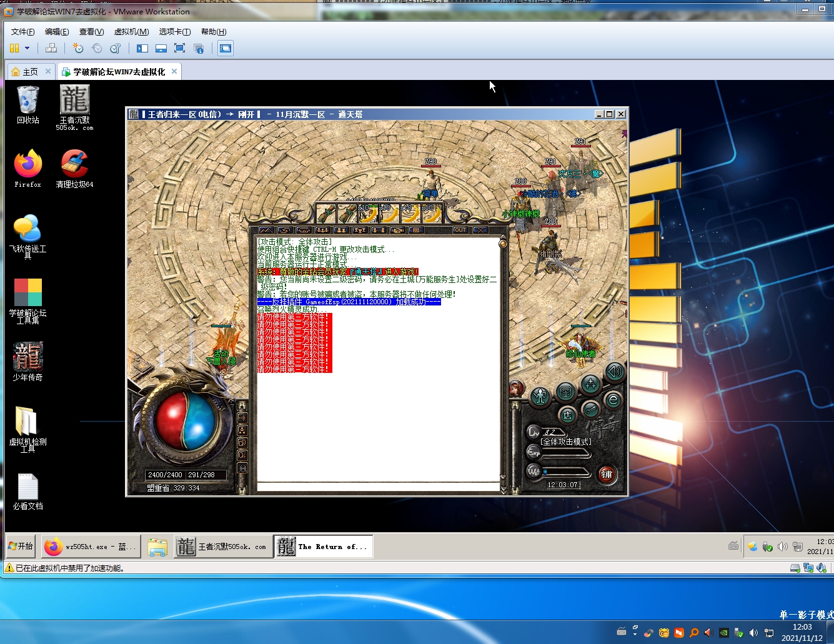Open the file explorer taskbar icon in guest
834x644 pixels.
pyautogui.click(x=157, y=547)
